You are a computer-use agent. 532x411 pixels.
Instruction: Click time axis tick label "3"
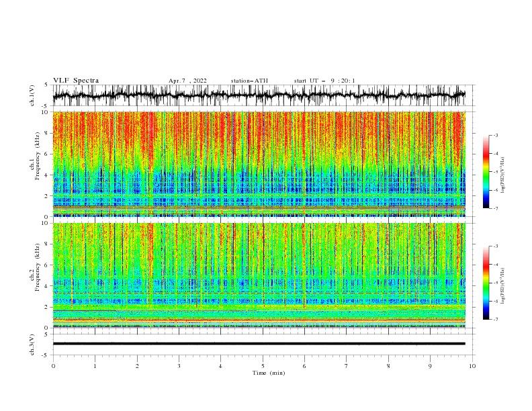pyautogui.click(x=179, y=366)
